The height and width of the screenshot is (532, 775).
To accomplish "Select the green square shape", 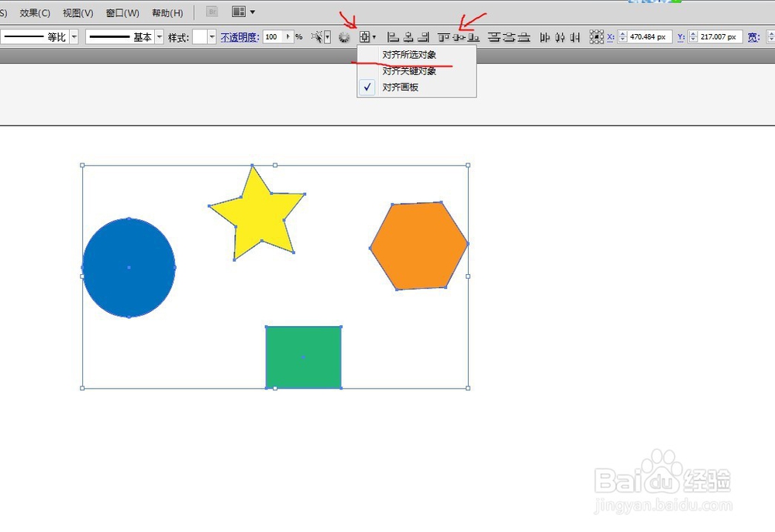I will coord(304,357).
